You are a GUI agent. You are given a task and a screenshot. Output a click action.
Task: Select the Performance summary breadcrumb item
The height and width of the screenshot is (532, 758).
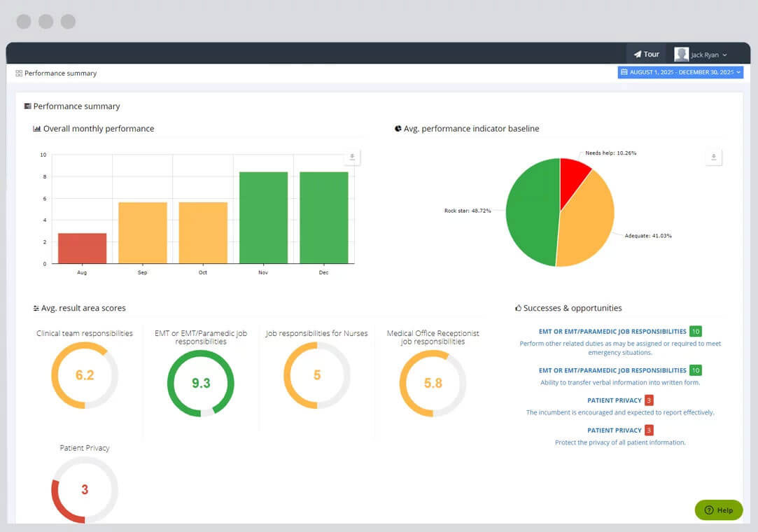click(61, 73)
